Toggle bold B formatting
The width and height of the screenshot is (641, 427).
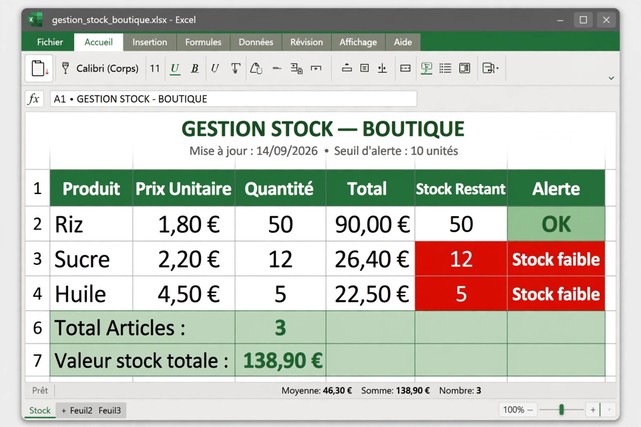click(x=195, y=68)
